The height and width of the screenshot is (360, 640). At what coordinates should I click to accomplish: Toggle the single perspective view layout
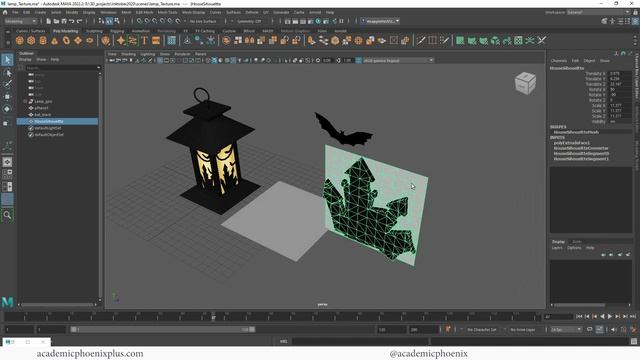pos(7,162)
